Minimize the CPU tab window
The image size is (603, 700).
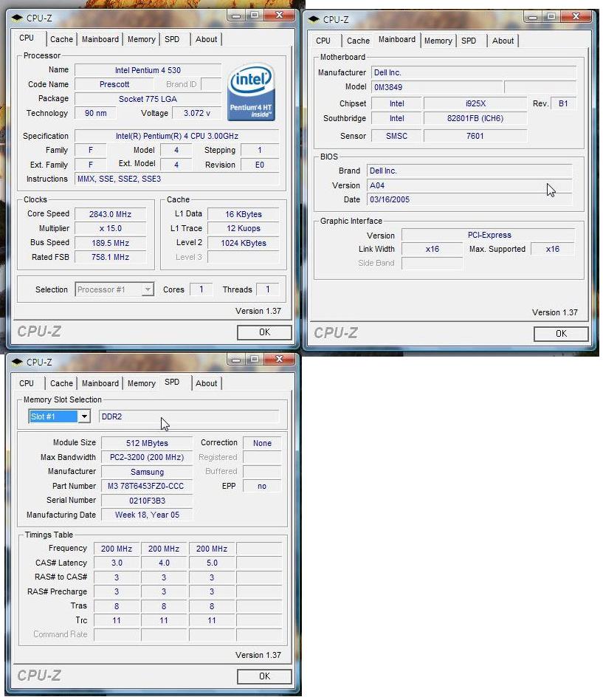236,16
